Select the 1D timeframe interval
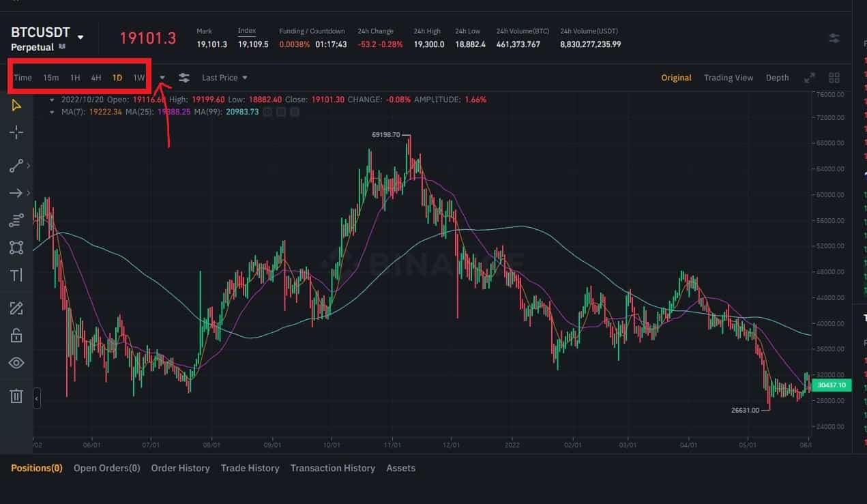 tap(117, 78)
